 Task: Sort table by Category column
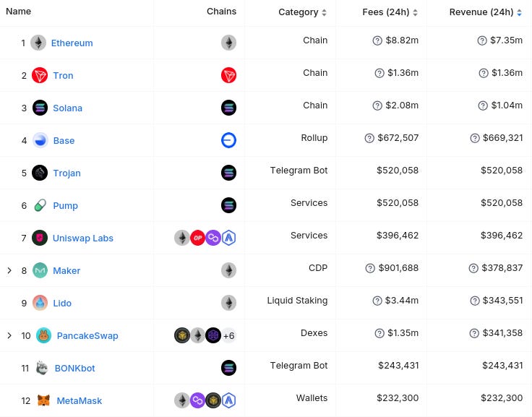click(302, 12)
